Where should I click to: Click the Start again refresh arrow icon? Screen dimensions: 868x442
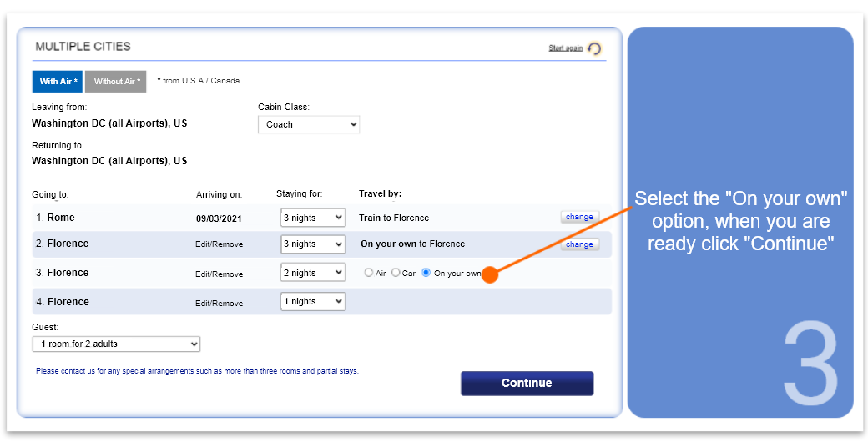pyautogui.click(x=594, y=49)
